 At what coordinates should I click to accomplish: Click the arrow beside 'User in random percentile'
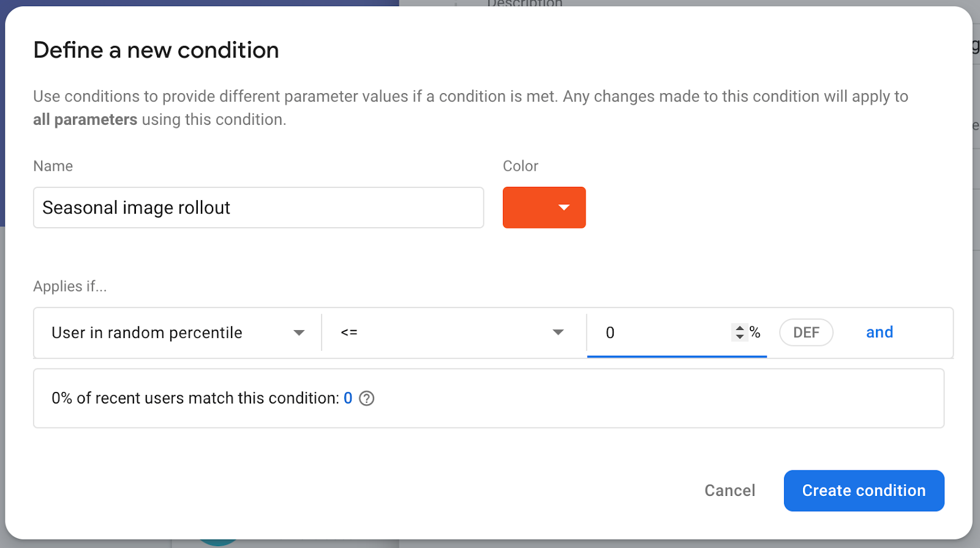(x=299, y=332)
